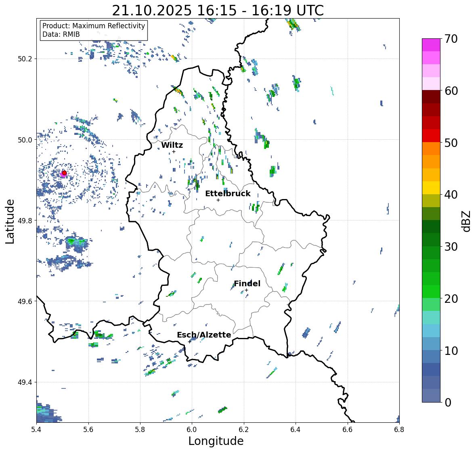Click the latitude tick label 49.8
The image size is (476, 451).
(x=25, y=220)
